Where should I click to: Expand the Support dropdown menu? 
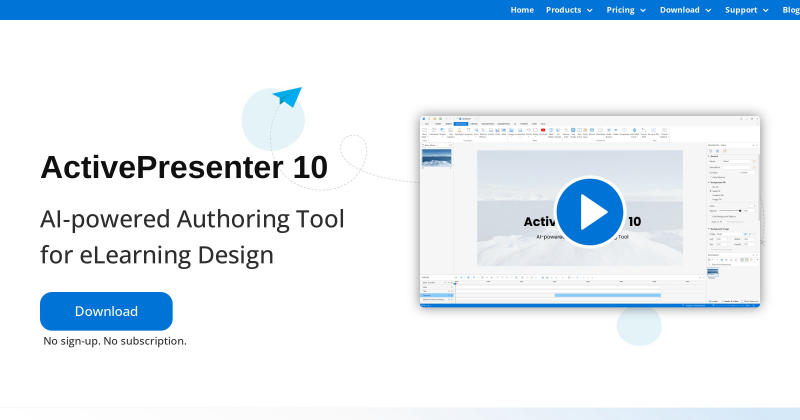[x=746, y=10]
